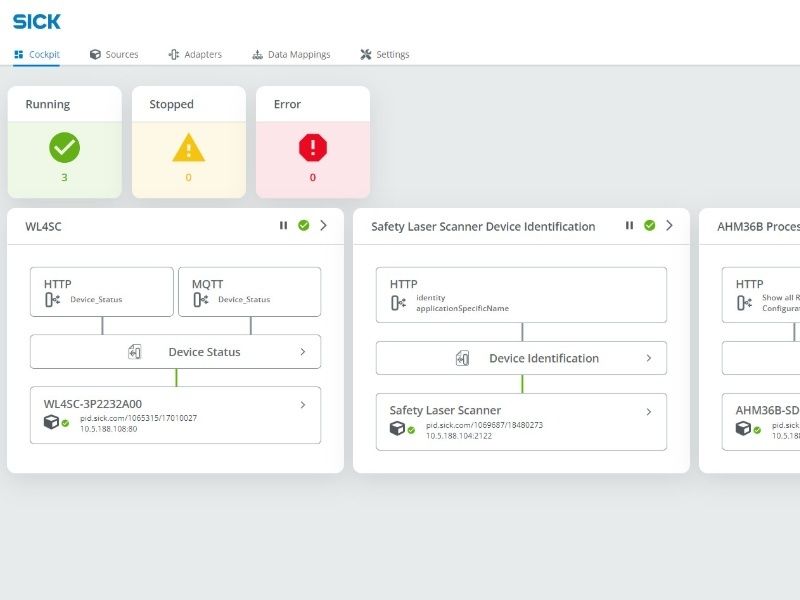The height and width of the screenshot is (600, 800).
Task: Click the Device Status label
Action: pyautogui.click(x=205, y=352)
